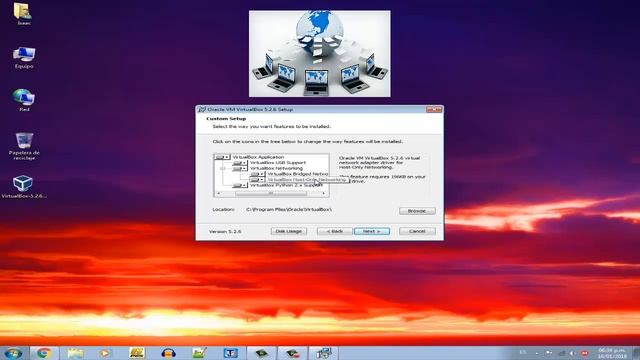Click the second green chip taskbar icon
The height and width of the screenshot is (360, 640).
[x=293, y=353]
